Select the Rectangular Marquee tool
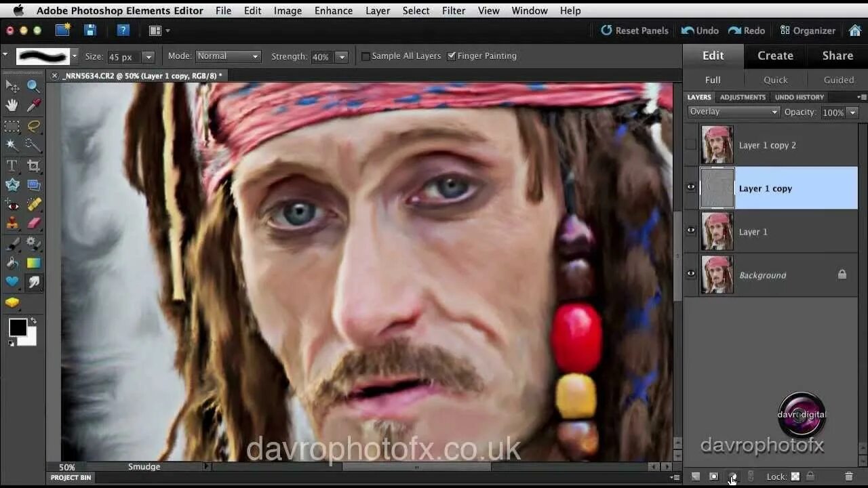Screen dimensions: 868x488 click(12, 126)
